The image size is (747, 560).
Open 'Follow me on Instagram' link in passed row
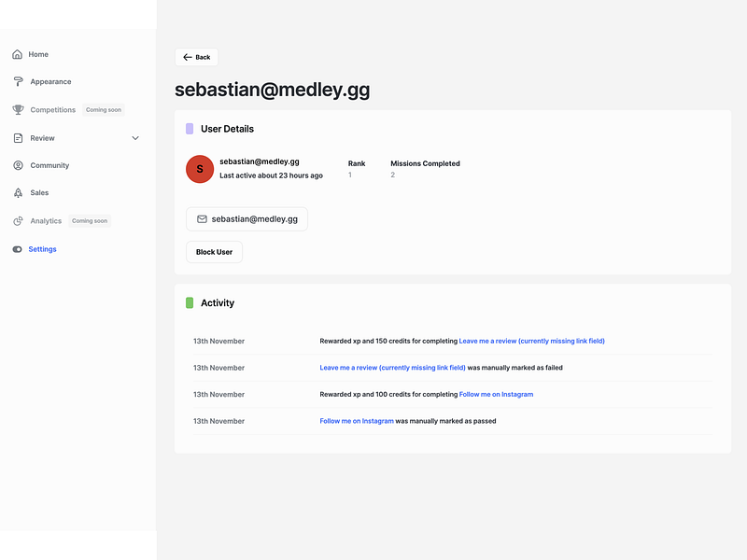point(357,421)
